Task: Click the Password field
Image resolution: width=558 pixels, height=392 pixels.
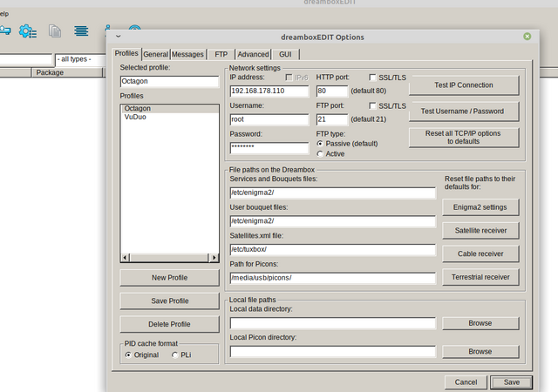Action: pyautogui.click(x=269, y=147)
